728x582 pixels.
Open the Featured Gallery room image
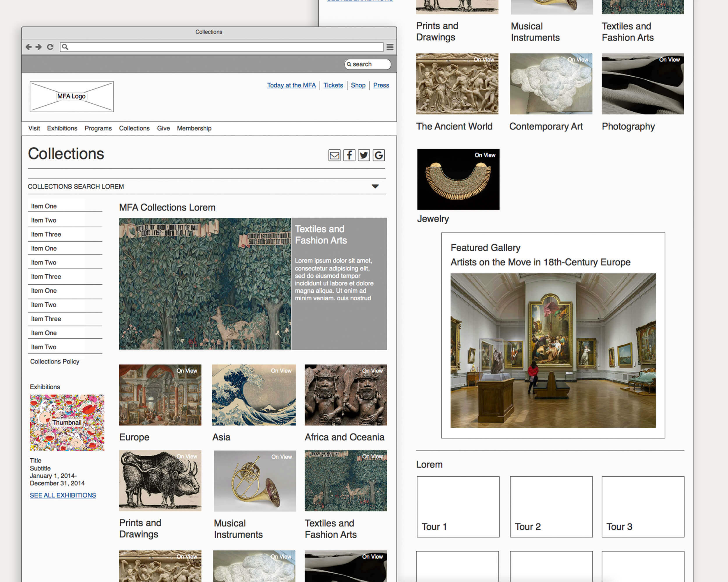tap(553, 351)
